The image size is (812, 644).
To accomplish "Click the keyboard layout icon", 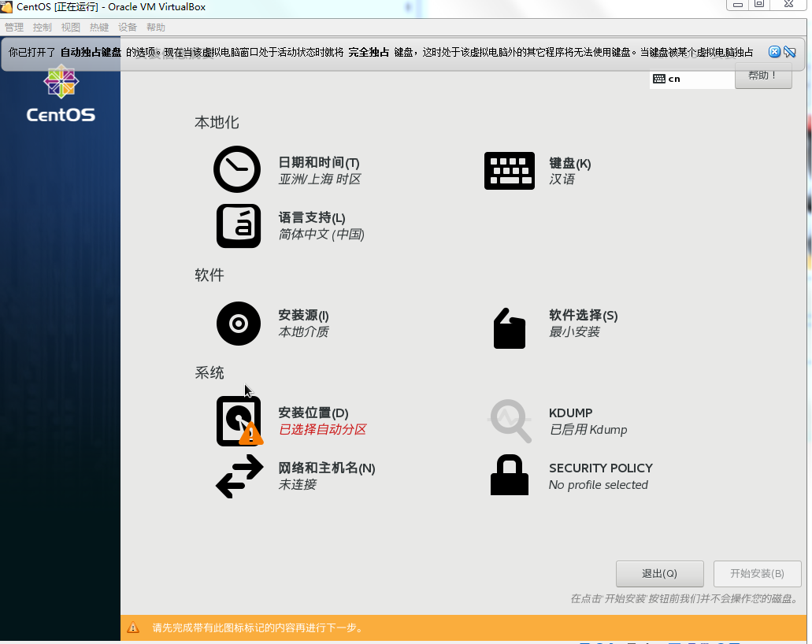I will pos(510,171).
